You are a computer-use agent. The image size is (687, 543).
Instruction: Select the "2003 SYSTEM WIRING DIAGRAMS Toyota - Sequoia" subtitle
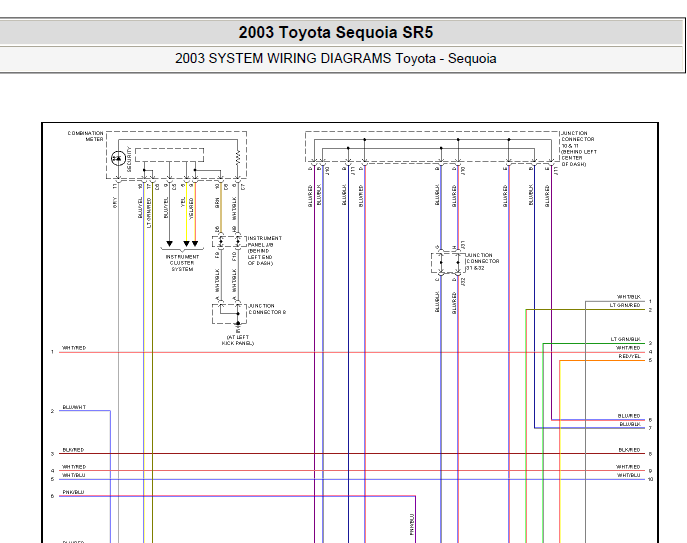click(336, 58)
